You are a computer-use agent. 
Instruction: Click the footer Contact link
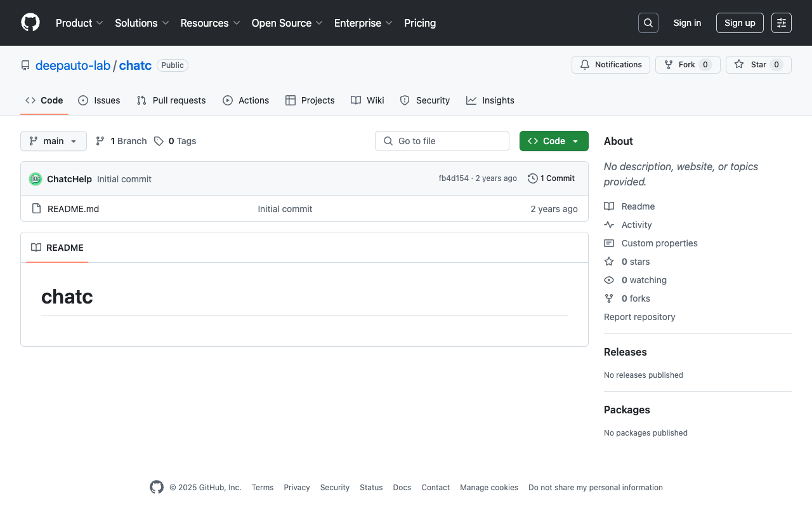436,488
